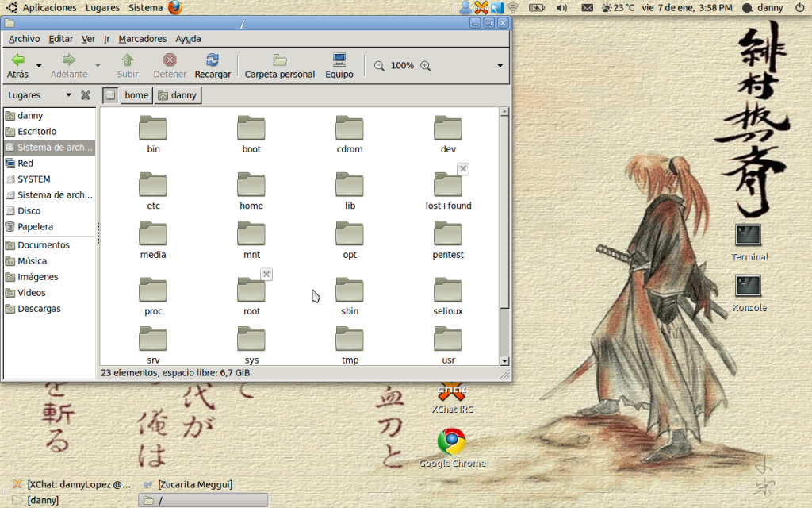The width and height of the screenshot is (812, 508).
Task: Open Escritorio in the places sidebar
Action: [x=50, y=132]
